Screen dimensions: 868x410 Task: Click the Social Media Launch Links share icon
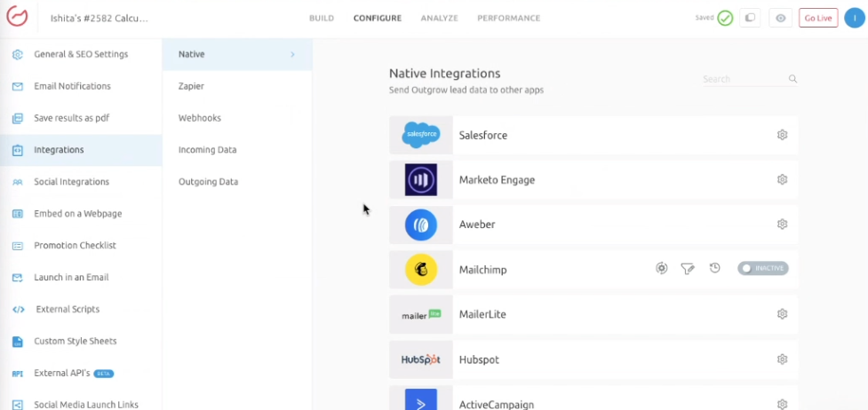click(18, 405)
